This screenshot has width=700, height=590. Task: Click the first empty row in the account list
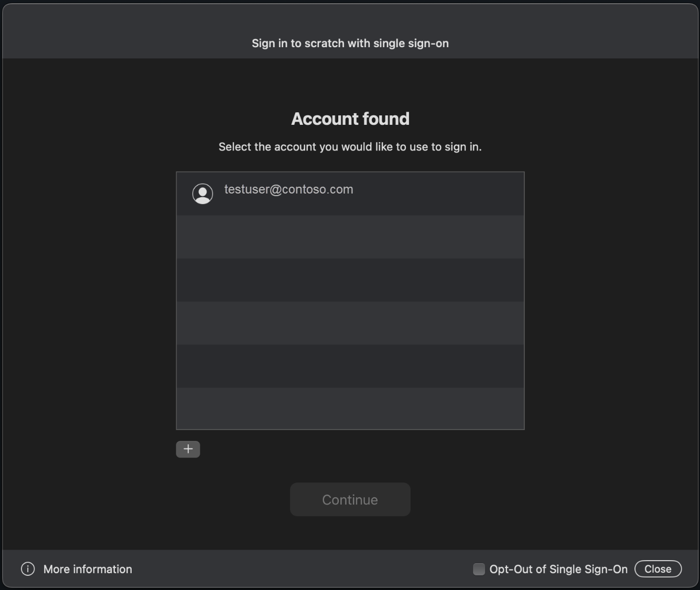pyautogui.click(x=350, y=237)
